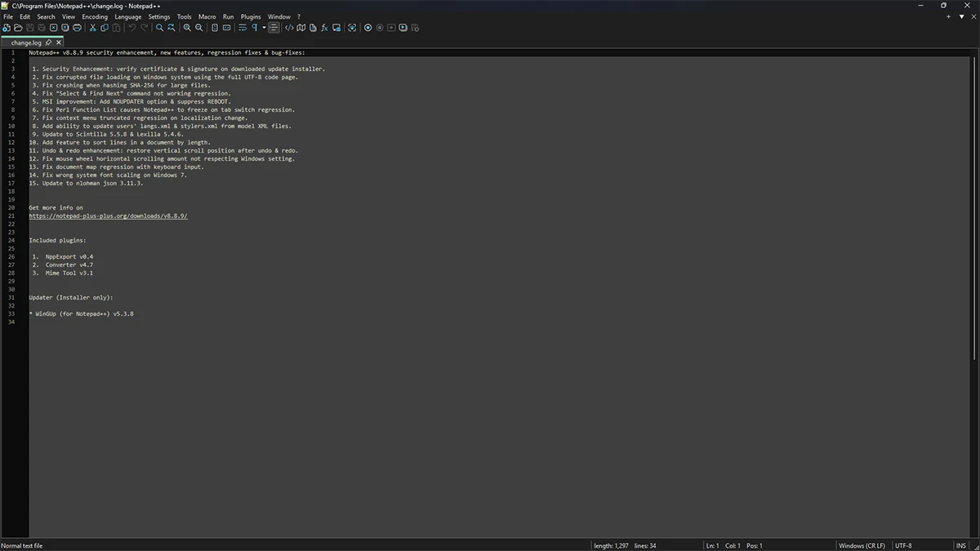Open the Search menu
Screen dimensions: 980x551
(46, 16)
